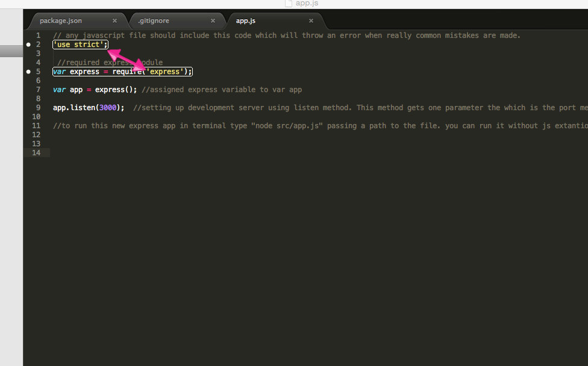
Task: Close the app.js tab
Action: pos(311,20)
